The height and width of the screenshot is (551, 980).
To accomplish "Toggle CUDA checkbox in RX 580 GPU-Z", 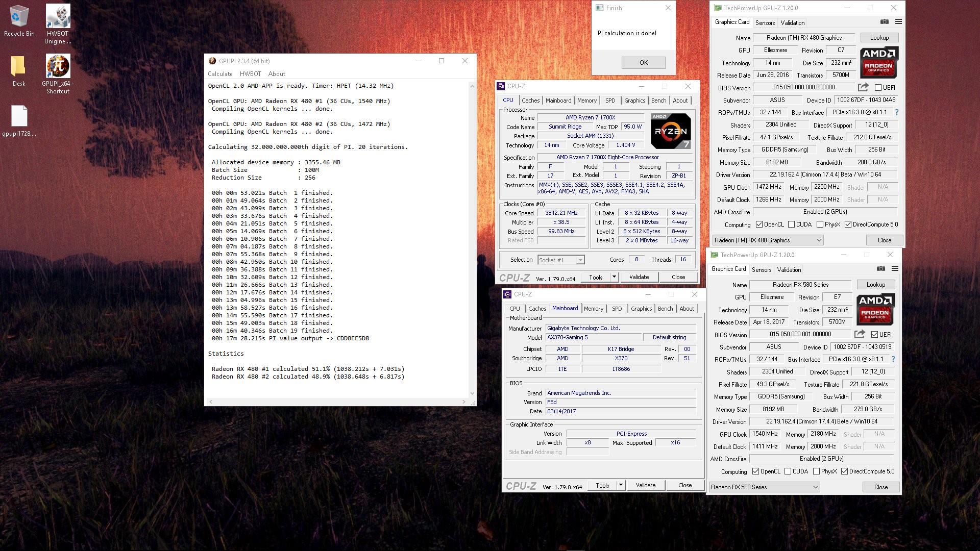I will tap(788, 471).
